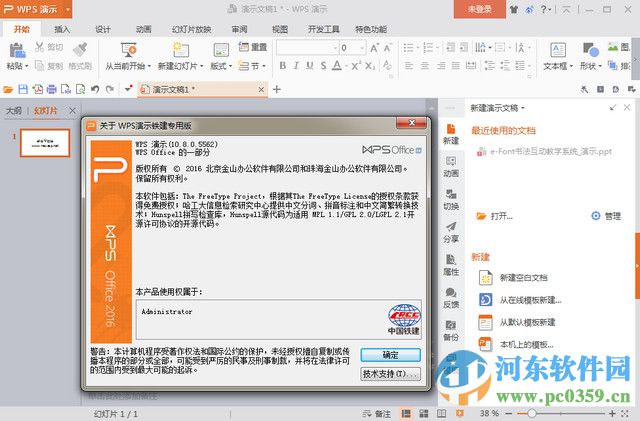Choose 从默认模板新建 option

517,322
